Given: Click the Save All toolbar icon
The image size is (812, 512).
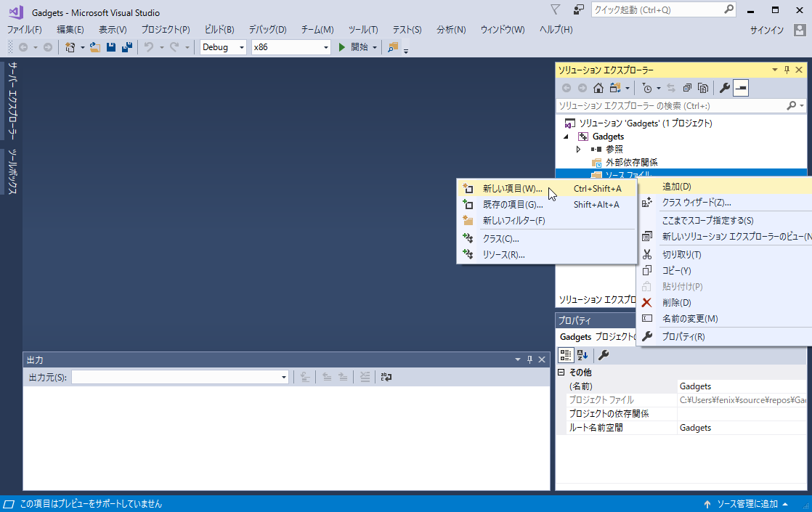Looking at the screenshot, I should (127, 47).
